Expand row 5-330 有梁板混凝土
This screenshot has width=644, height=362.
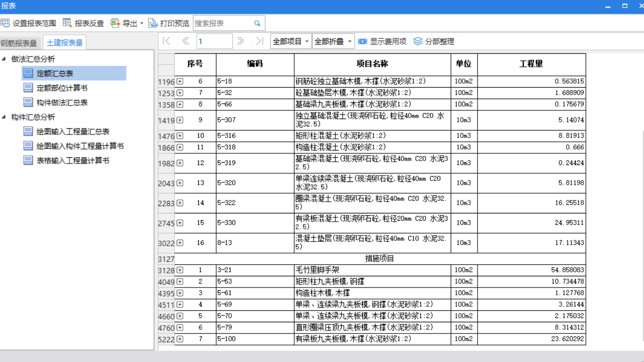180,223
